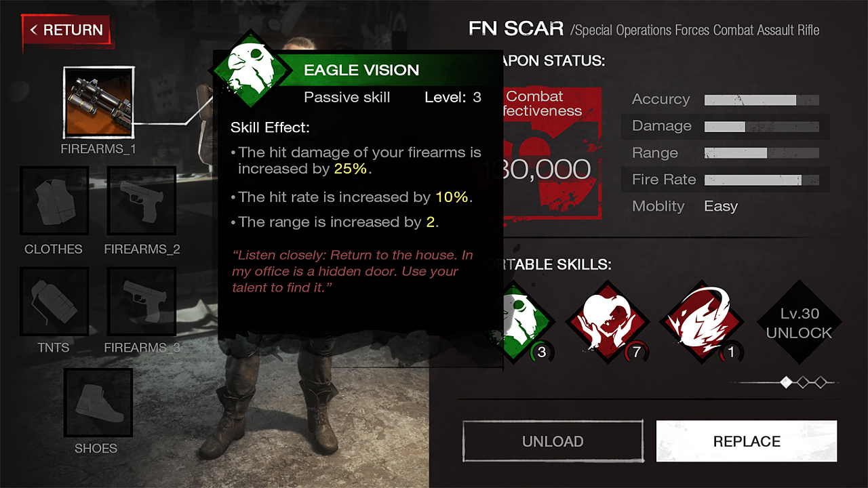Tap the Eagle Vision skill emblem
Viewport: 868px width, 488px height.
(x=252, y=69)
